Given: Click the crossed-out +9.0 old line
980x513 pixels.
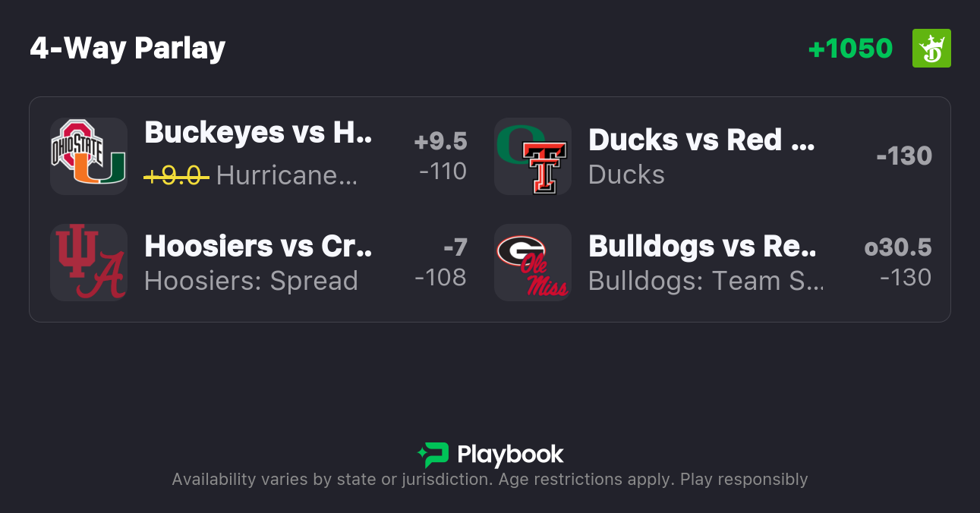Looking at the screenshot, I should coord(176,175).
